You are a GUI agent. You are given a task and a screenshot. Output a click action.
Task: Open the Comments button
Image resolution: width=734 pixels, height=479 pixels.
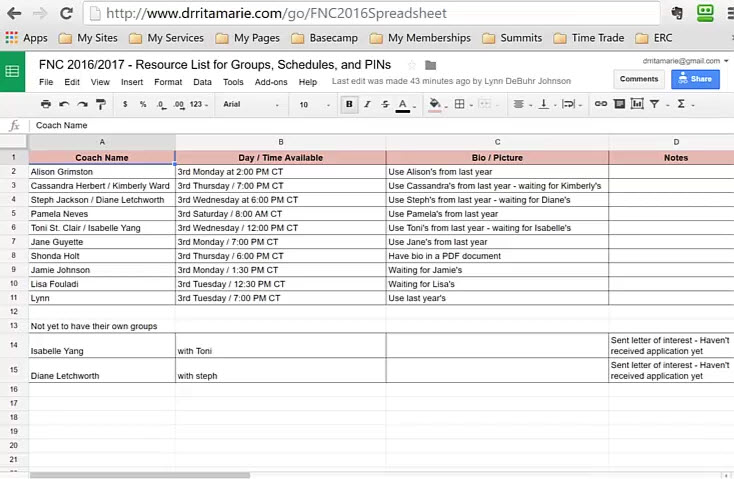(x=639, y=79)
